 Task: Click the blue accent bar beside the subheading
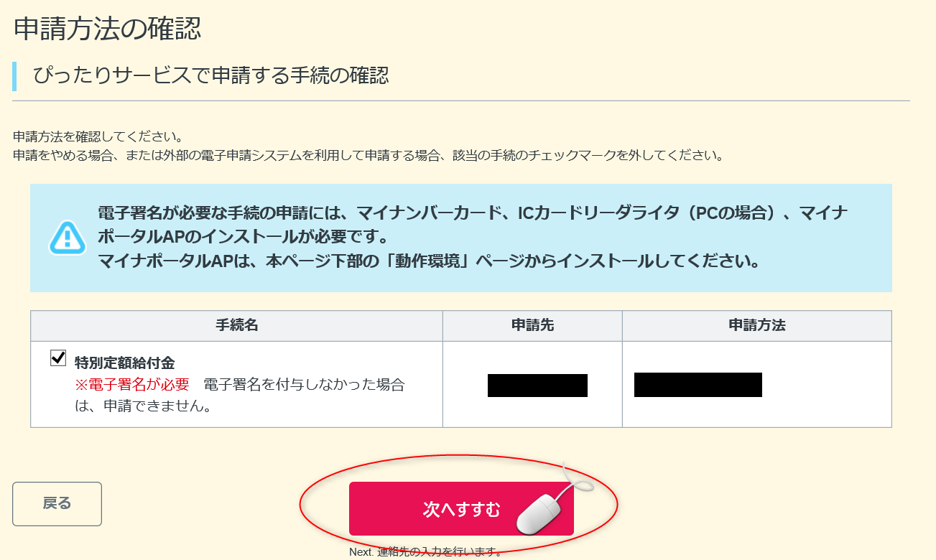tap(14, 76)
